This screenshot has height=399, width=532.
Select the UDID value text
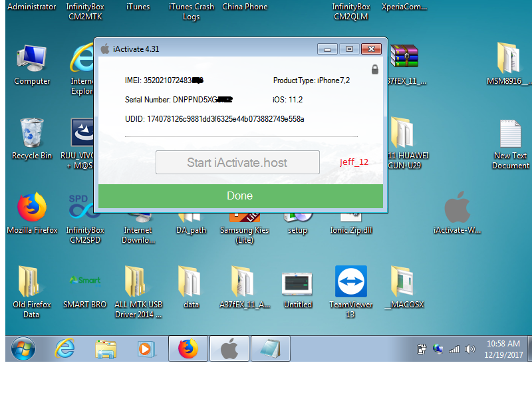225,119
